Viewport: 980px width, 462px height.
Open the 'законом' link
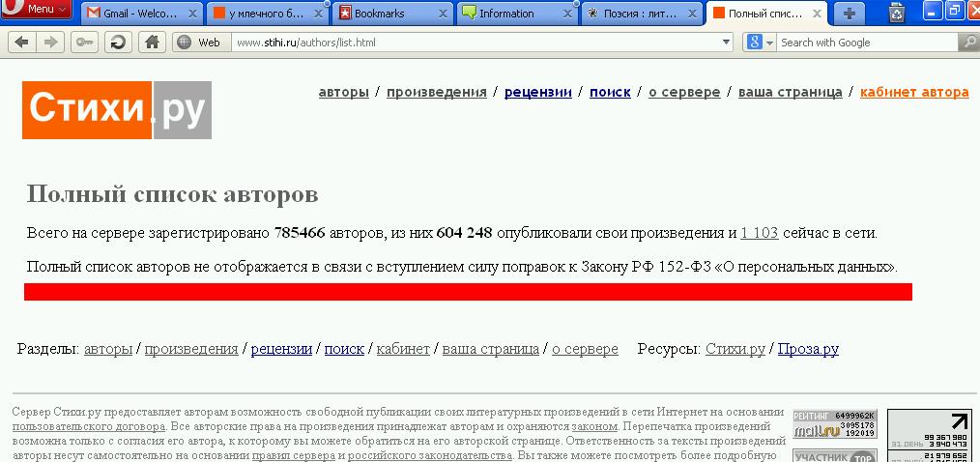(x=595, y=427)
